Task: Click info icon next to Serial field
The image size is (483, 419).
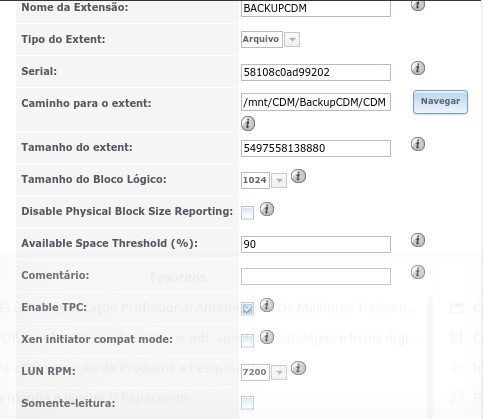Action: (x=418, y=68)
